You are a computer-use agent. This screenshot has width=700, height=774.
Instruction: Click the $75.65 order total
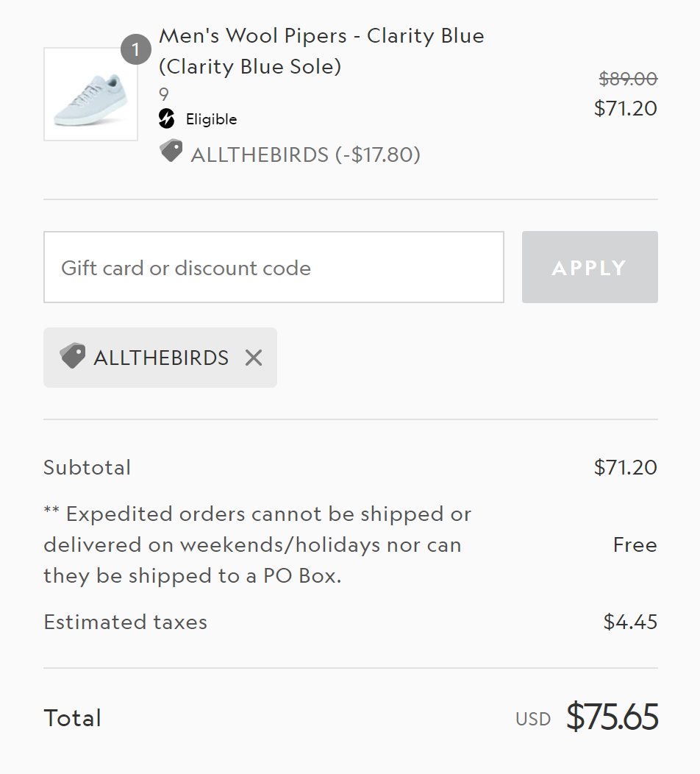click(x=612, y=717)
